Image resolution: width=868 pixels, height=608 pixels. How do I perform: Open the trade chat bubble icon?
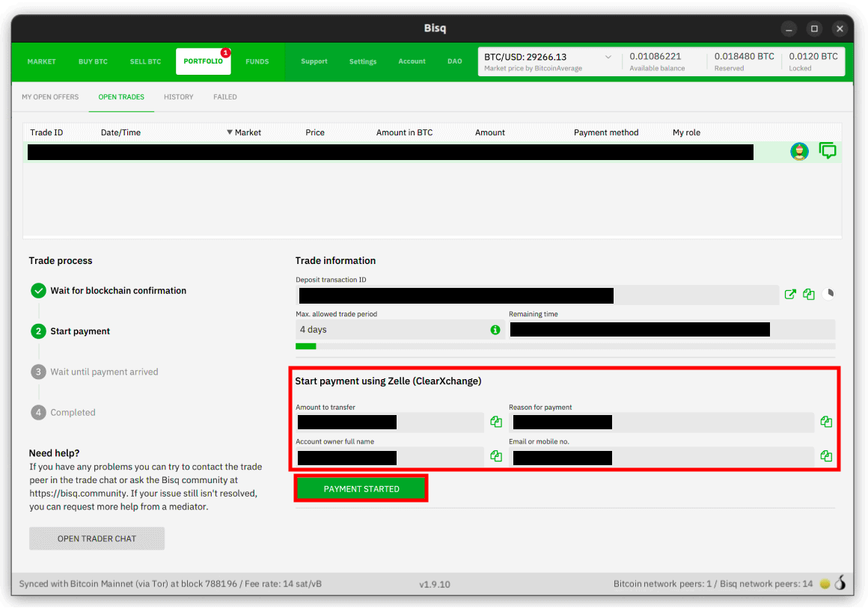pos(827,150)
